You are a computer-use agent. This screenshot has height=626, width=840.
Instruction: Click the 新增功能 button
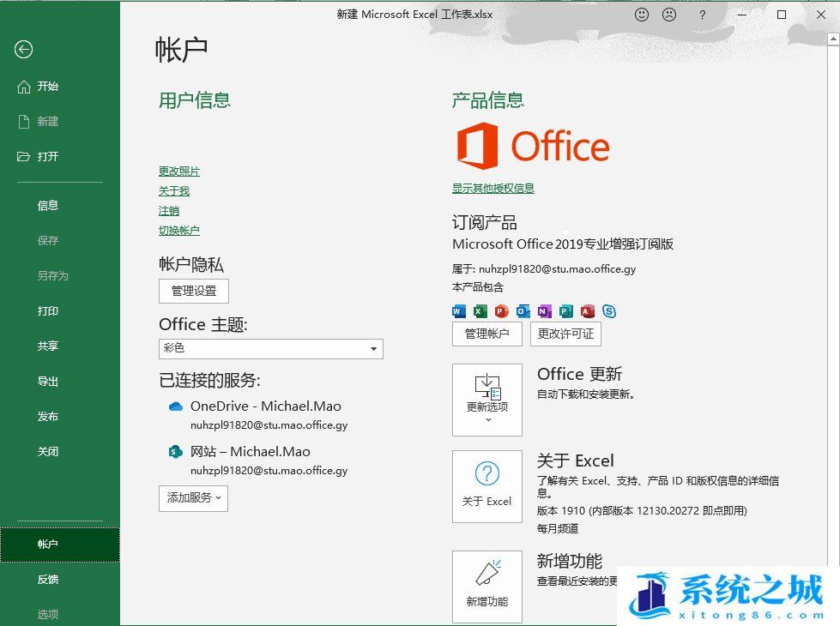pos(487,587)
